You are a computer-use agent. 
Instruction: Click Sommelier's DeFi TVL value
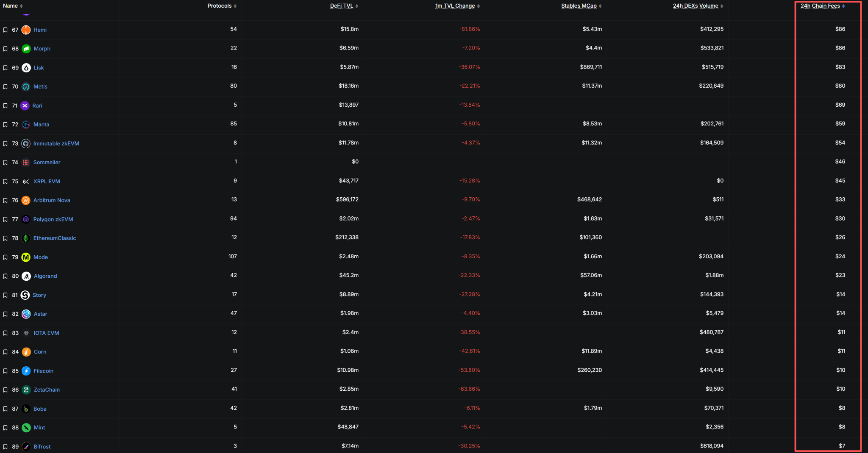355,161
